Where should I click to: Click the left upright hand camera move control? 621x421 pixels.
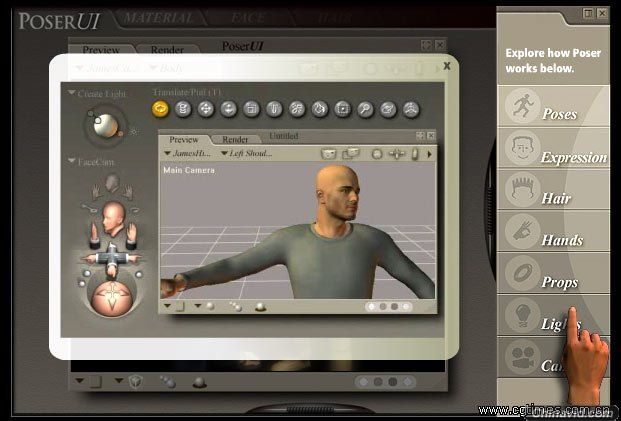pyautogui.click(x=94, y=234)
